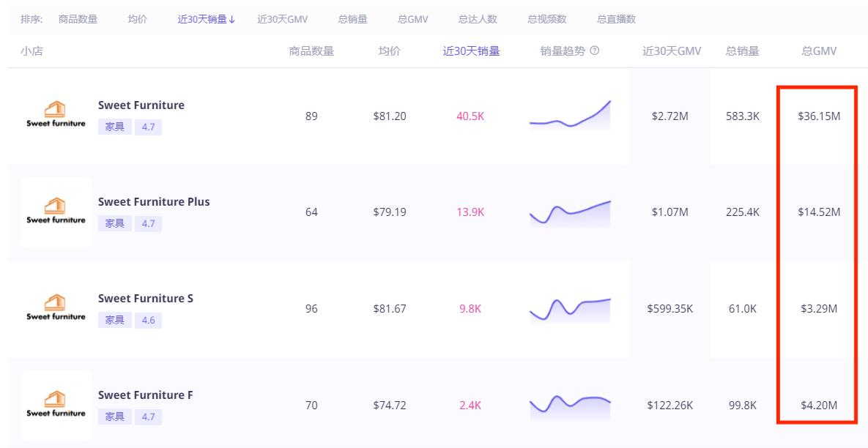This screenshot has height=448, width=868.
Task: Sort by 总达人数
Action: [478, 19]
